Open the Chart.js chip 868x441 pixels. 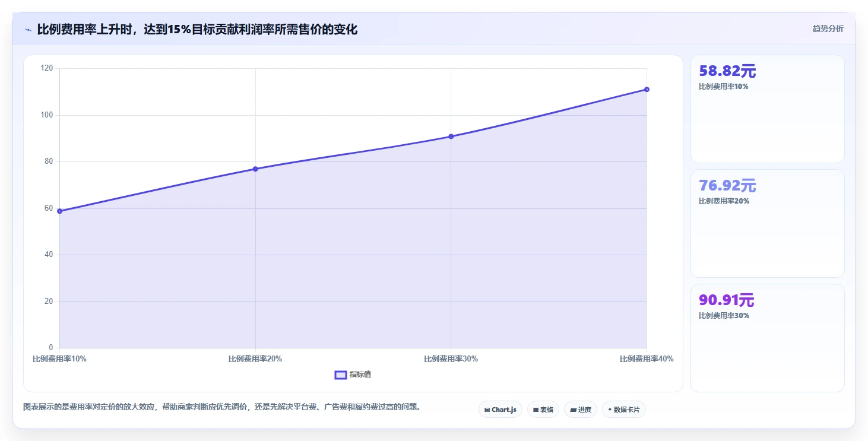[500, 410]
